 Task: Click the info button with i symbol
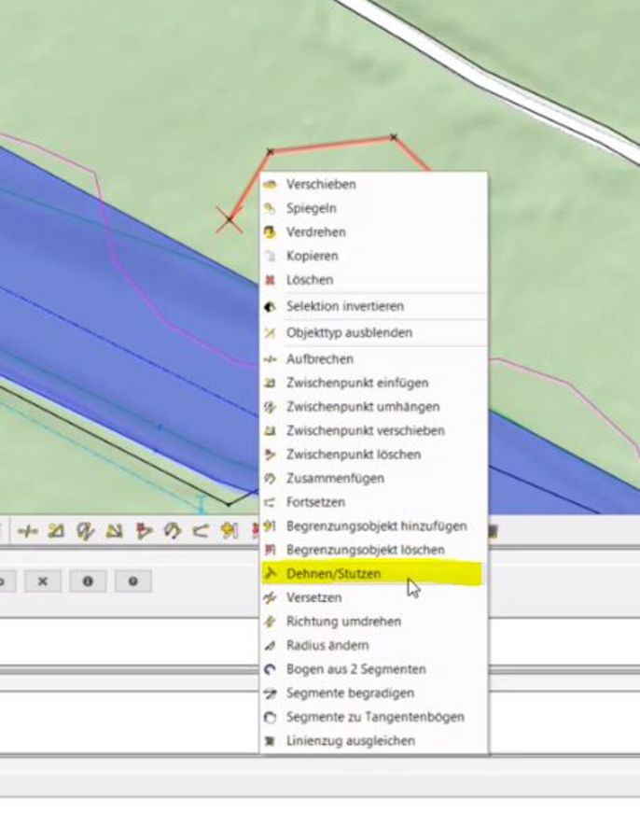tap(88, 581)
